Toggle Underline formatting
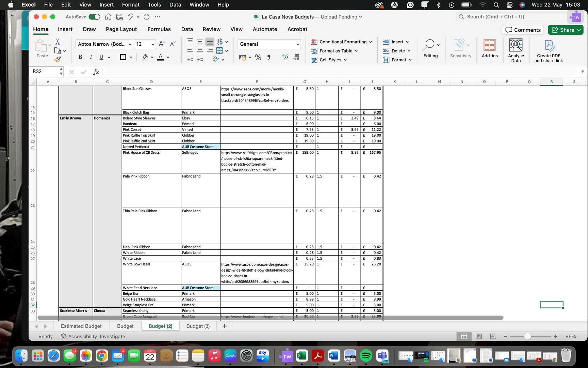Screen dimensions: 588x368 pyautogui.click(x=101, y=57)
